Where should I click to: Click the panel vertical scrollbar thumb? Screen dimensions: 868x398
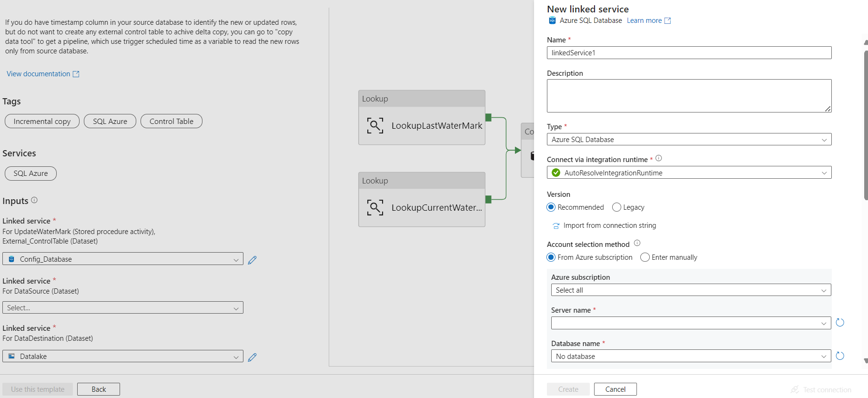click(866, 125)
